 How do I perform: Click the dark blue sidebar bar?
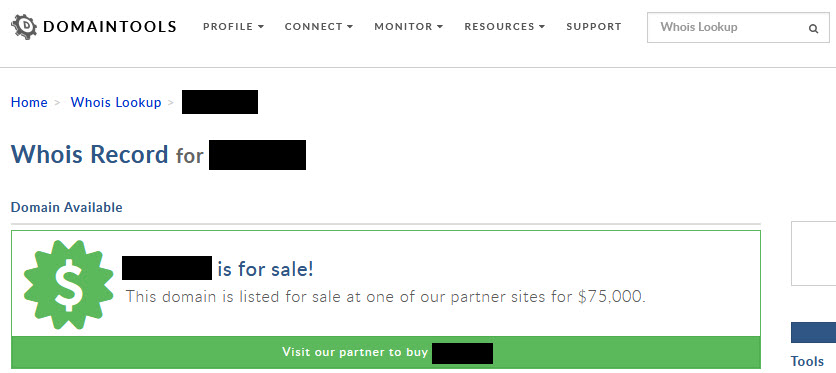pyautogui.click(x=814, y=333)
